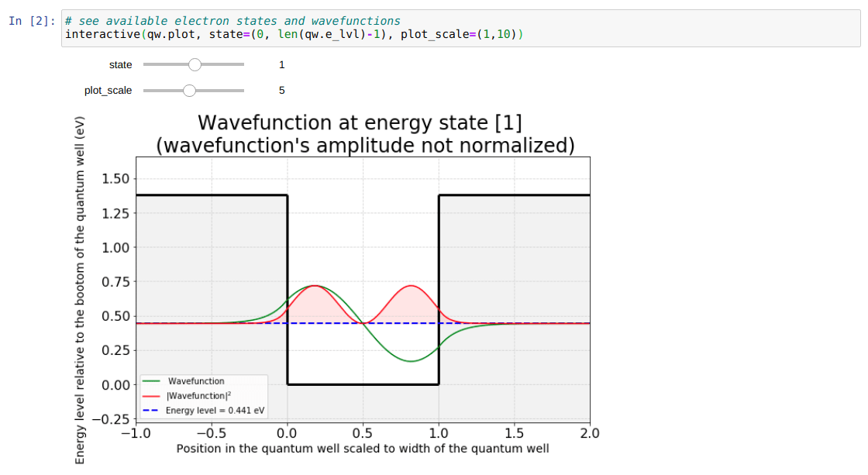Click the state slider label

tap(120, 65)
